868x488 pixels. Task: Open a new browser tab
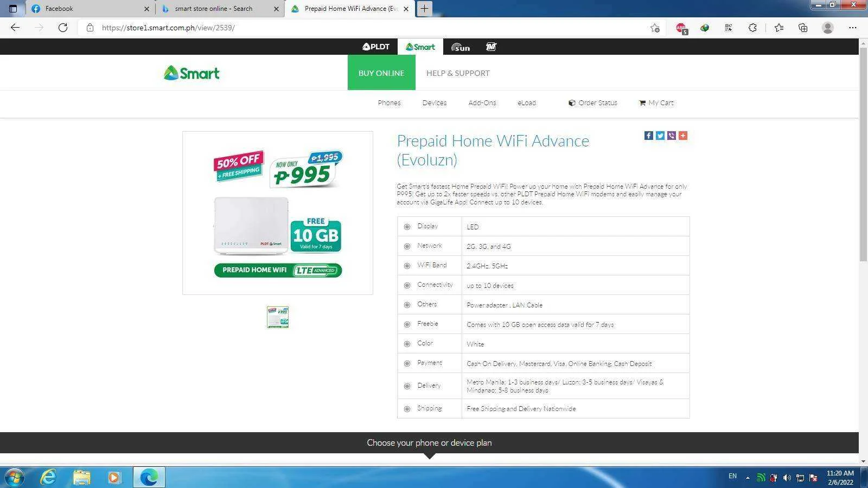click(424, 9)
